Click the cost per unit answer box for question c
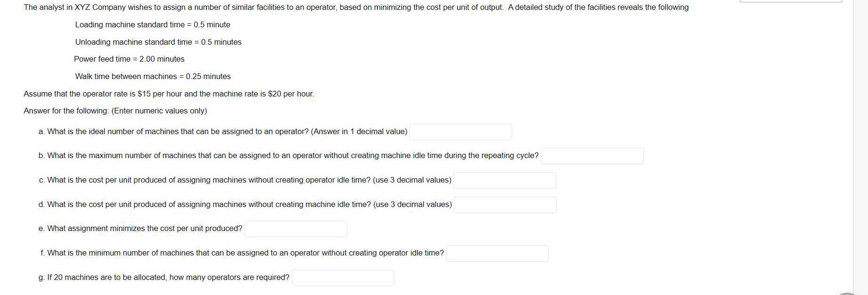The height and width of the screenshot is (295, 868). click(x=504, y=181)
